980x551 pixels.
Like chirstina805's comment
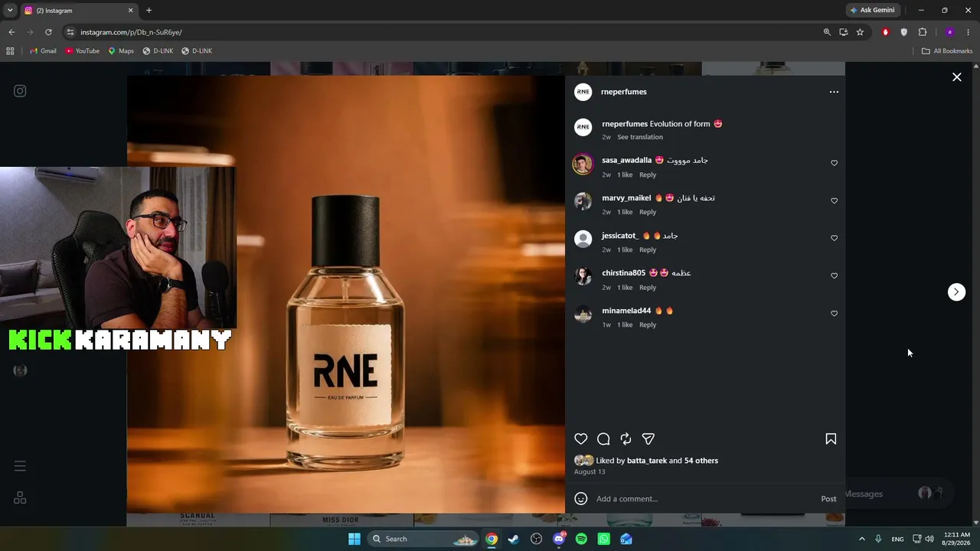[x=835, y=275]
